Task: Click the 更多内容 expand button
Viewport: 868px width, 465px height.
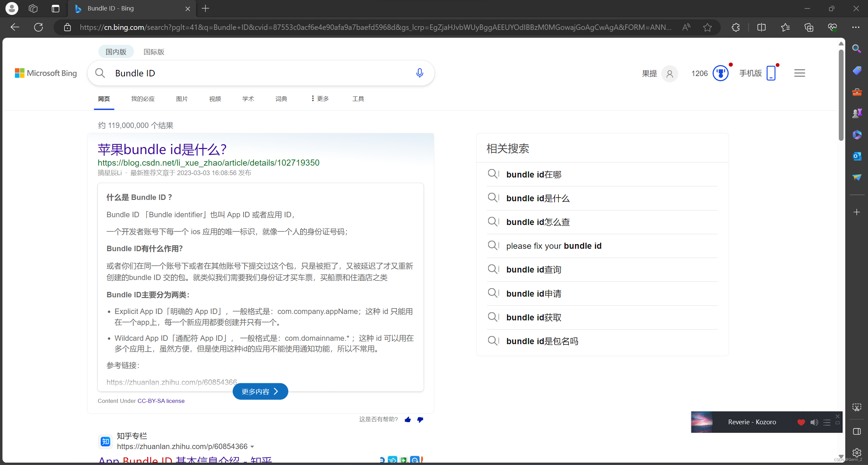Action: (x=260, y=391)
